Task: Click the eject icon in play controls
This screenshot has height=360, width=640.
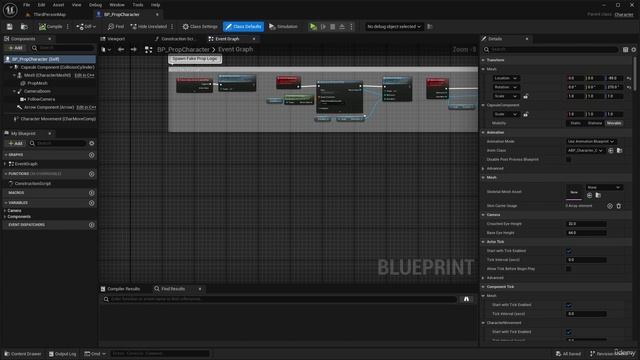Action: click(342, 27)
